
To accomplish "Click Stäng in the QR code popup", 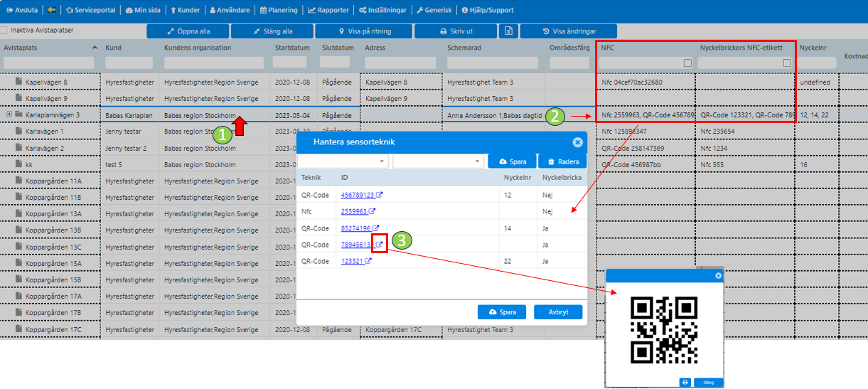I will coord(708,382).
